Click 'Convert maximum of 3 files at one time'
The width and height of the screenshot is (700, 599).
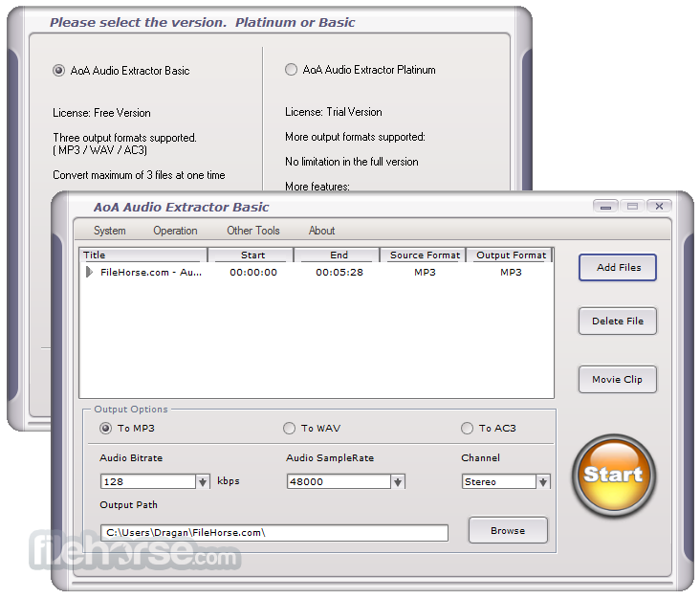point(139,175)
